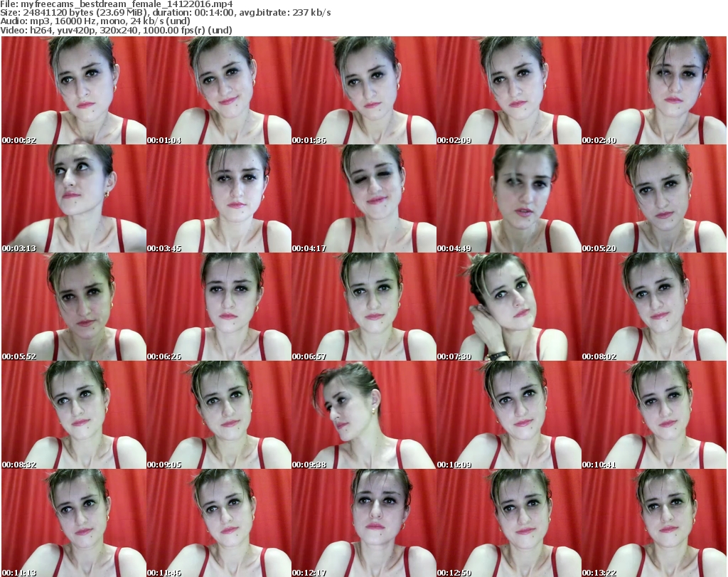The height and width of the screenshot is (577, 728).
Task: Click the Video h264 info line
Action: pos(116,30)
